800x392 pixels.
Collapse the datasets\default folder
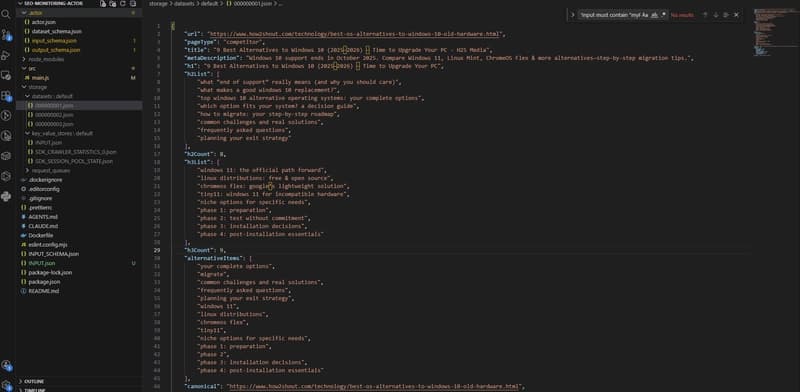coord(79,96)
